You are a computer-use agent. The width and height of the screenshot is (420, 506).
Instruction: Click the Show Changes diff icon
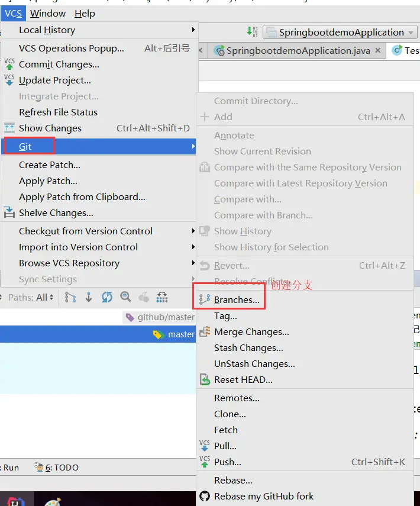[9, 128]
